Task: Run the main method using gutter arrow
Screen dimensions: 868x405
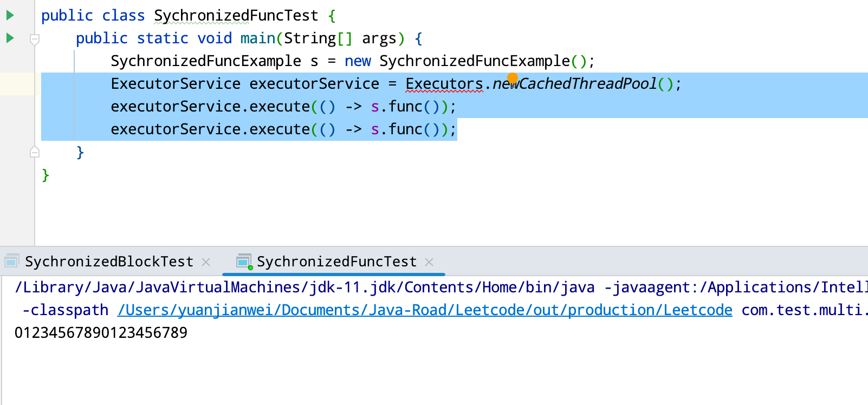Action: point(10,38)
